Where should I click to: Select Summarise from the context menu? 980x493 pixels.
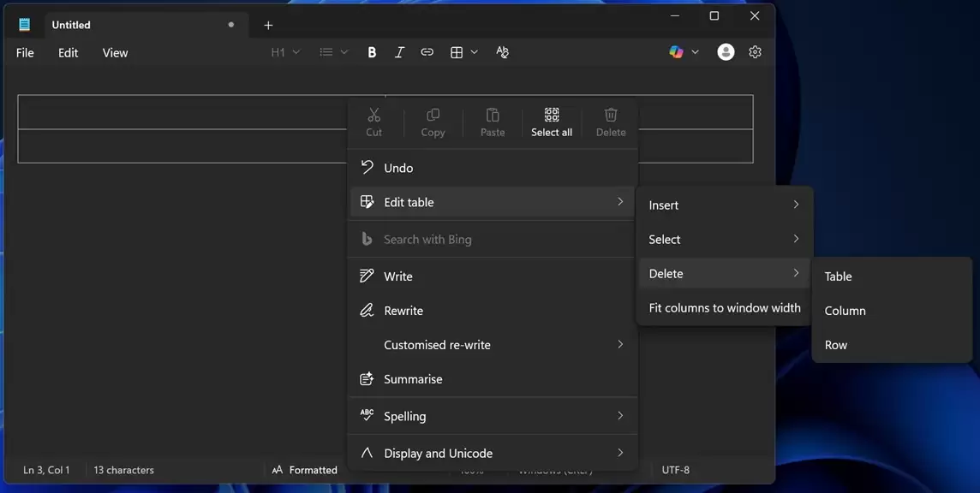click(414, 378)
